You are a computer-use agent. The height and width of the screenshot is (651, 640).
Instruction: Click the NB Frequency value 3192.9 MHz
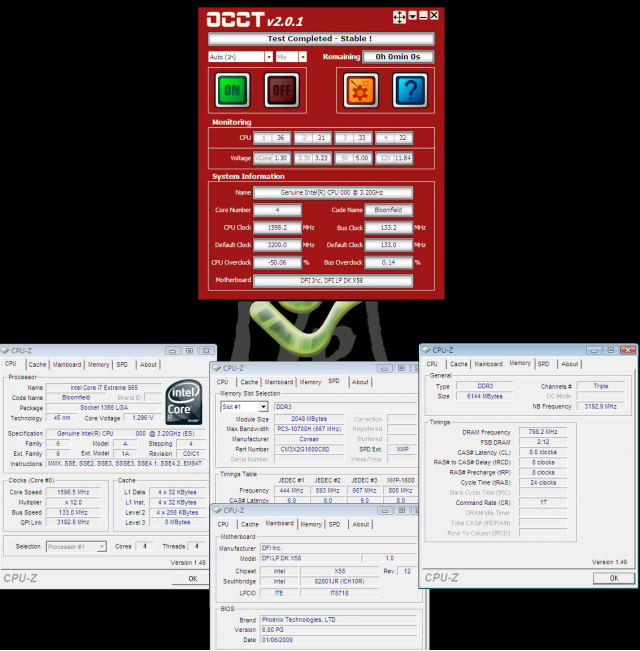pyautogui.click(x=601, y=406)
